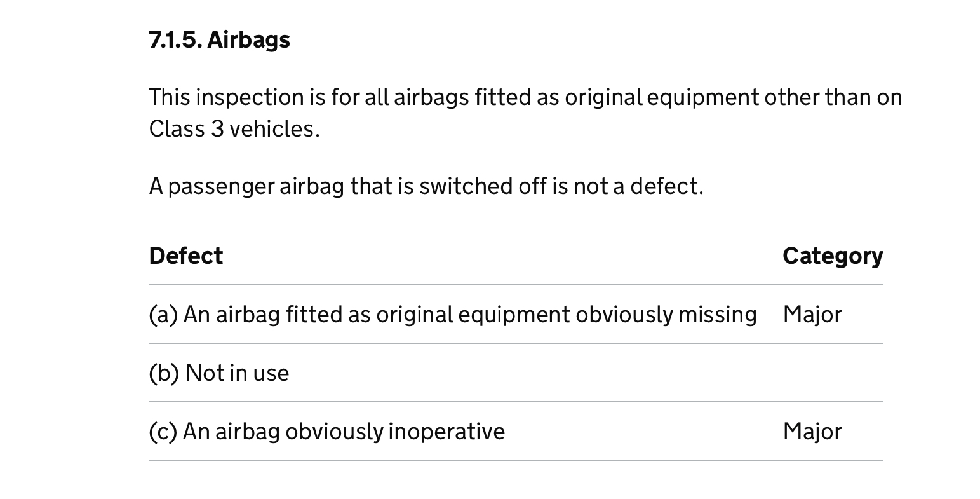This screenshot has height=499, width=980.
Task: Click the "(c)" defect label
Action: [163, 432]
